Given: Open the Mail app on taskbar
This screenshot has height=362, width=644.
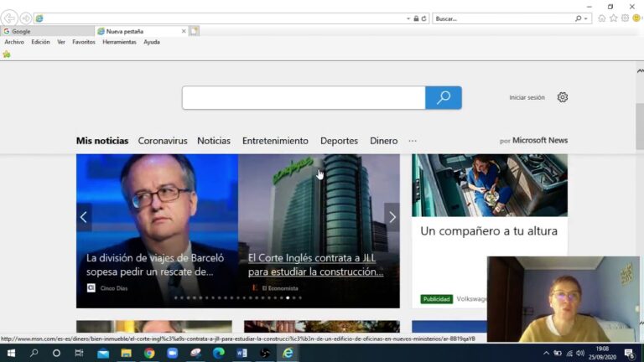Looking at the screenshot, I should 103,353.
